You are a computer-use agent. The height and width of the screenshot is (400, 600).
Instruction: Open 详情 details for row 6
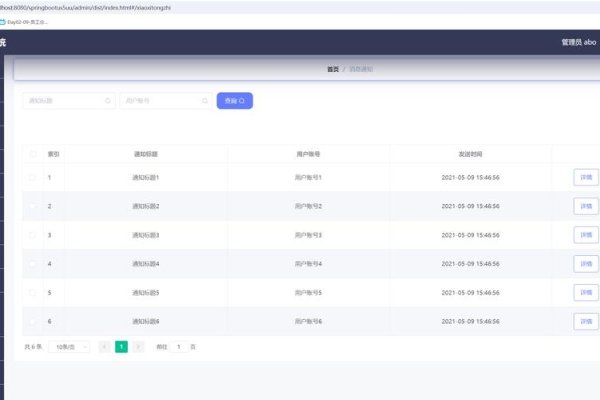pos(586,321)
